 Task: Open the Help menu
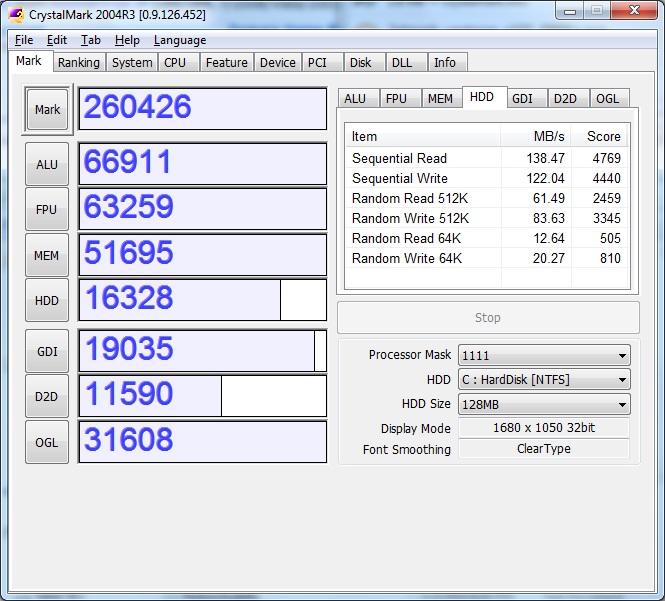(x=127, y=40)
